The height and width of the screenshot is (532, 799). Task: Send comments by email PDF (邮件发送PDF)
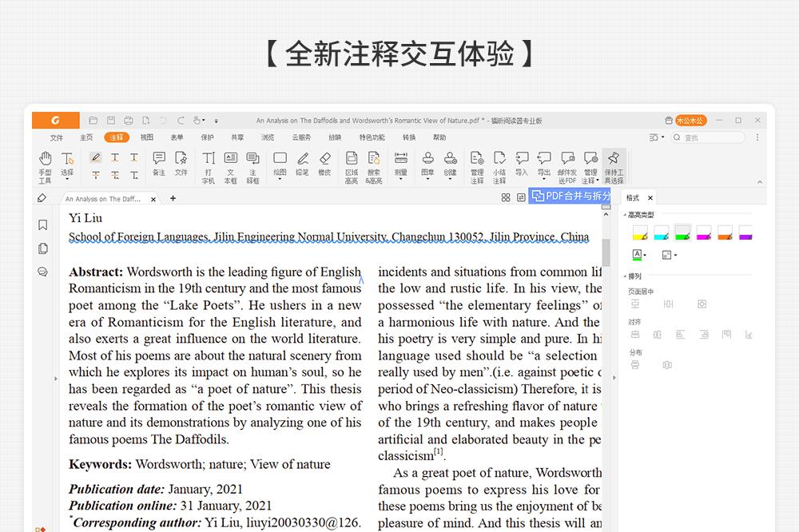click(x=567, y=167)
